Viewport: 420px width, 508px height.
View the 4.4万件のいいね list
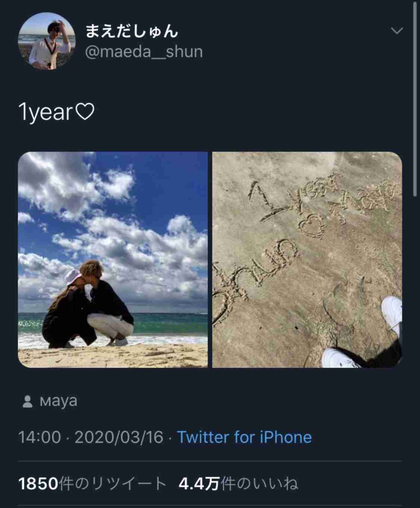click(x=239, y=483)
